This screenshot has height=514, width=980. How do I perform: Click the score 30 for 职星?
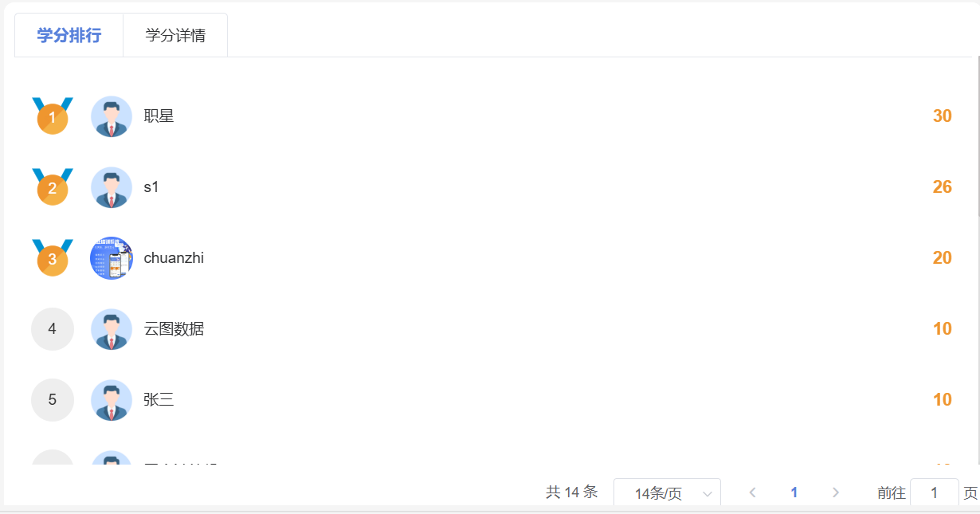943,116
